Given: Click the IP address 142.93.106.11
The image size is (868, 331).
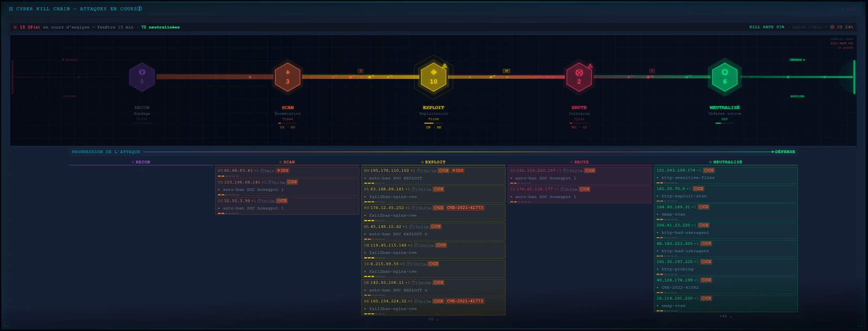Looking at the screenshot, I should coord(387,282).
